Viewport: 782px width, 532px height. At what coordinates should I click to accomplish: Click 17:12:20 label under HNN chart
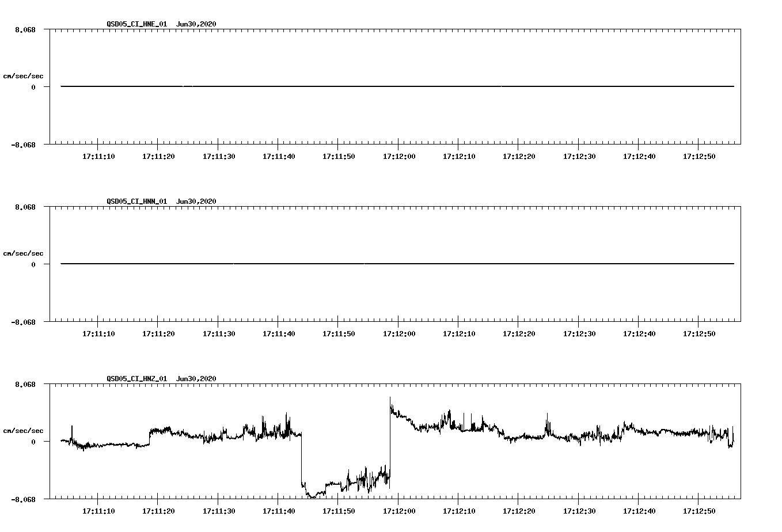519,334
